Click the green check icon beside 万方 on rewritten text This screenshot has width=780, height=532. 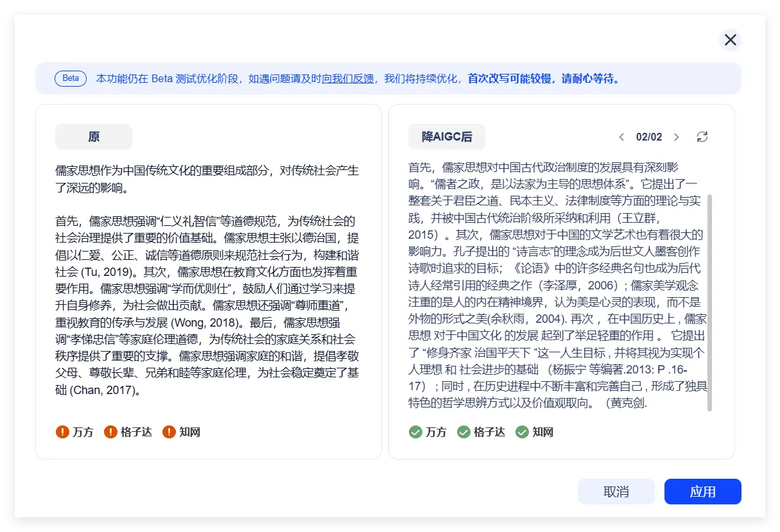click(415, 432)
